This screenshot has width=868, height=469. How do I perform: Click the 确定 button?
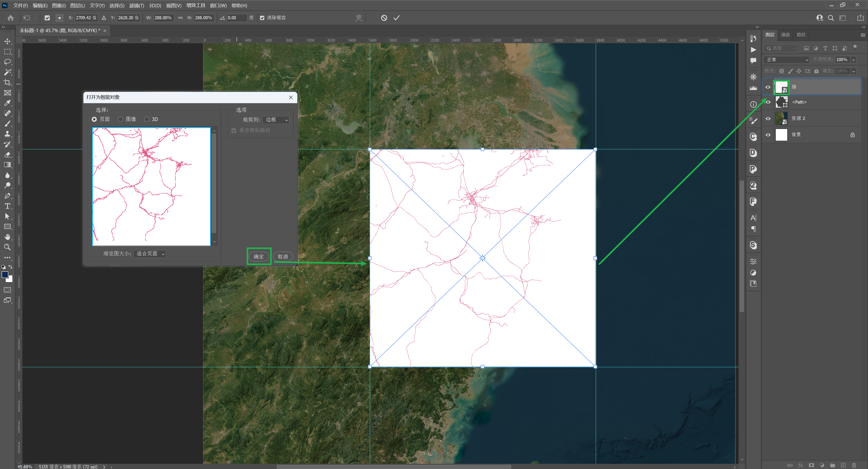258,257
